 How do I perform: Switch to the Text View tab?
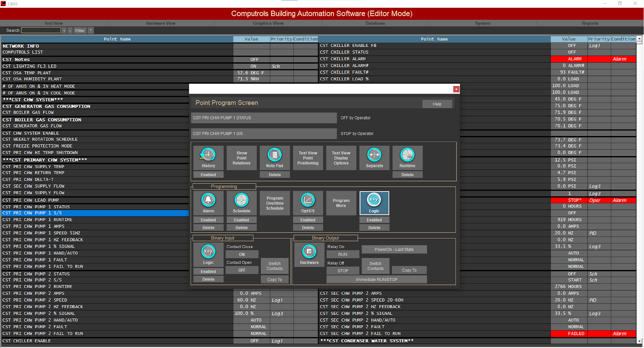[x=54, y=23]
